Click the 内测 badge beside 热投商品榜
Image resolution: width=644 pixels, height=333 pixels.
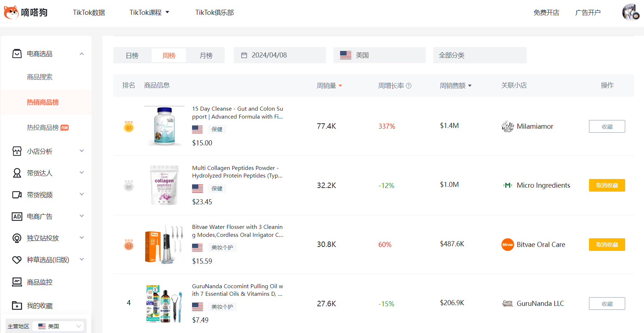click(x=65, y=128)
